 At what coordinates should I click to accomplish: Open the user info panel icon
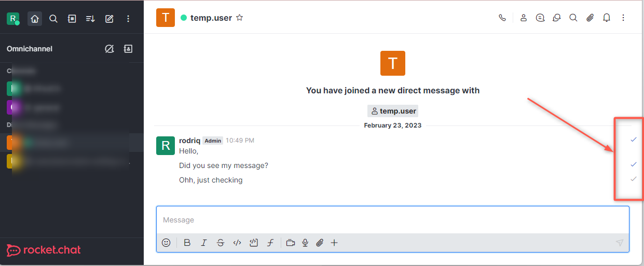524,18
